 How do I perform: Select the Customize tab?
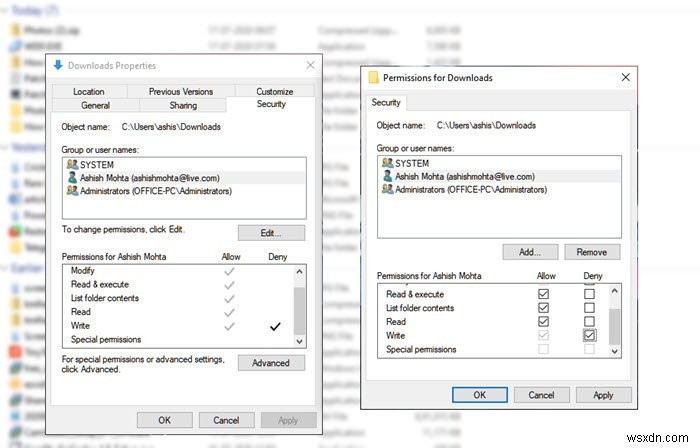point(274,92)
